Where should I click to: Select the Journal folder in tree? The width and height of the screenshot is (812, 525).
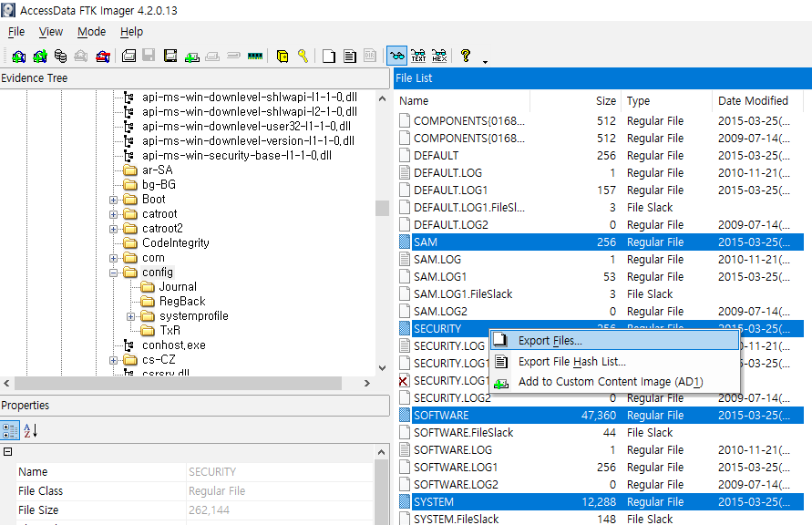(x=178, y=287)
